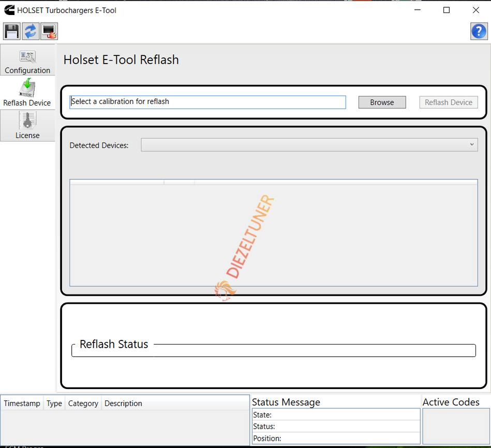The height and width of the screenshot is (448, 491).
Task: Minimize the E-Tool window
Action: [x=418, y=10]
